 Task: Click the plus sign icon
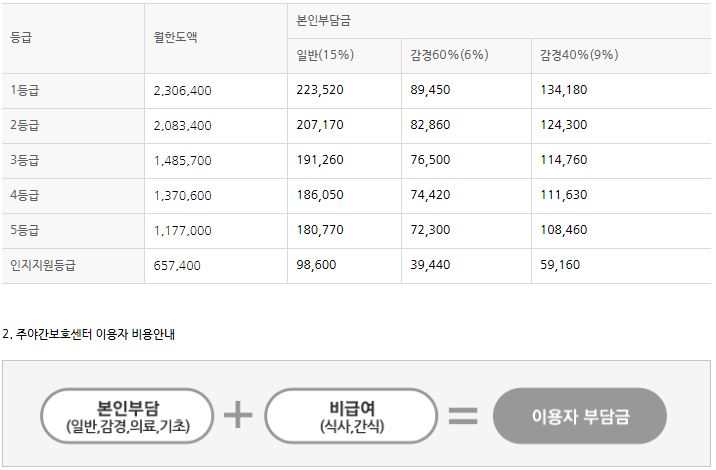(238, 415)
